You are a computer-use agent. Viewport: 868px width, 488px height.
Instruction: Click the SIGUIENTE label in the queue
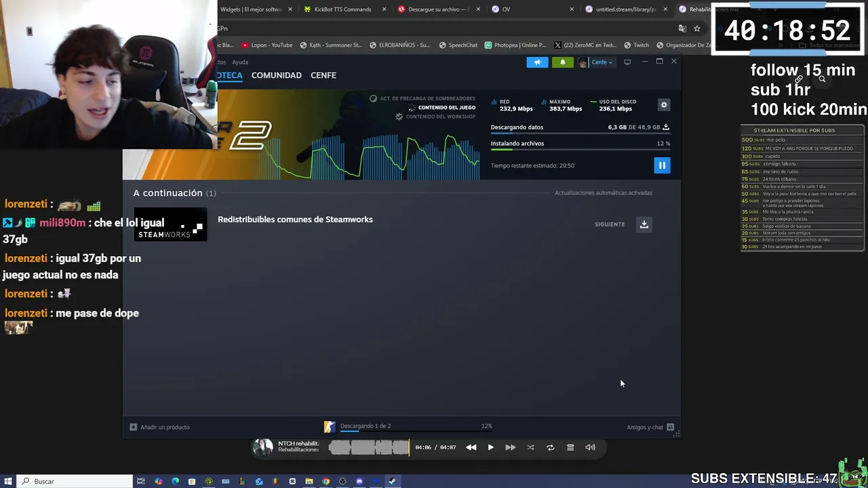click(610, 224)
